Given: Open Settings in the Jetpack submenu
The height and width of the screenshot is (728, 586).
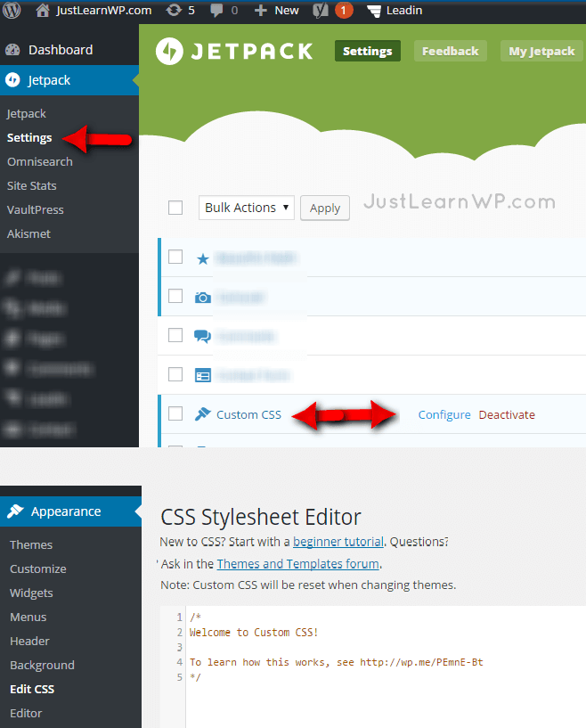Looking at the screenshot, I should click(29, 138).
